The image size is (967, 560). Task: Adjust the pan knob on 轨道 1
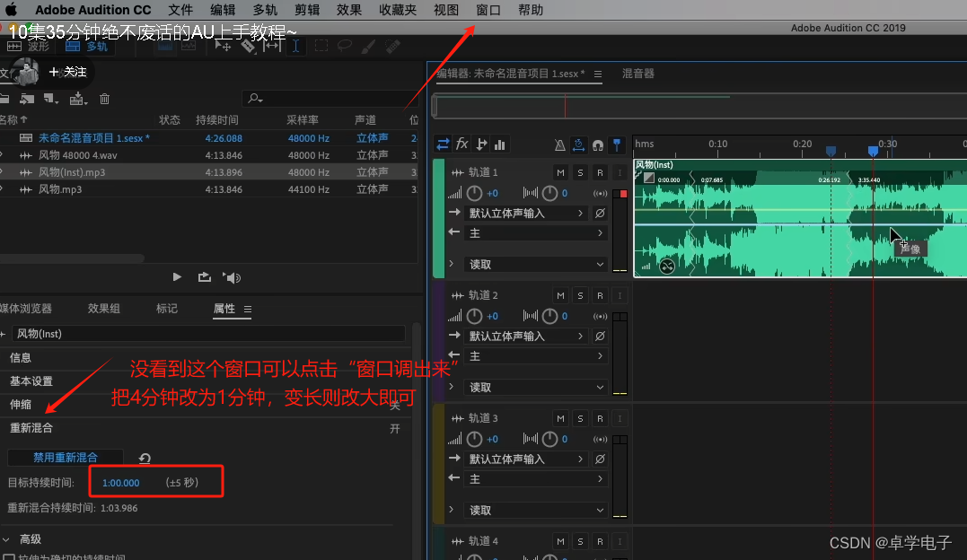(549, 193)
